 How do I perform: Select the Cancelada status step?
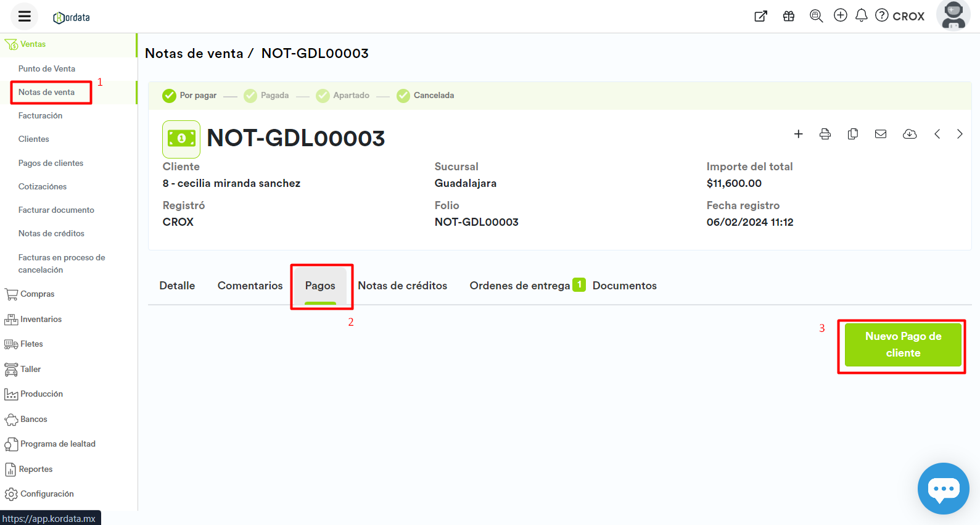click(426, 96)
